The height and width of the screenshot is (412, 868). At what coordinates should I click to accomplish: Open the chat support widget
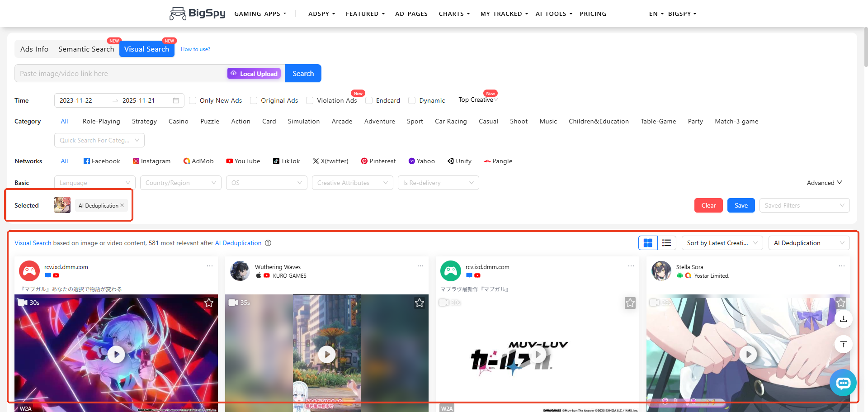pyautogui.click(x=843, y=383)
